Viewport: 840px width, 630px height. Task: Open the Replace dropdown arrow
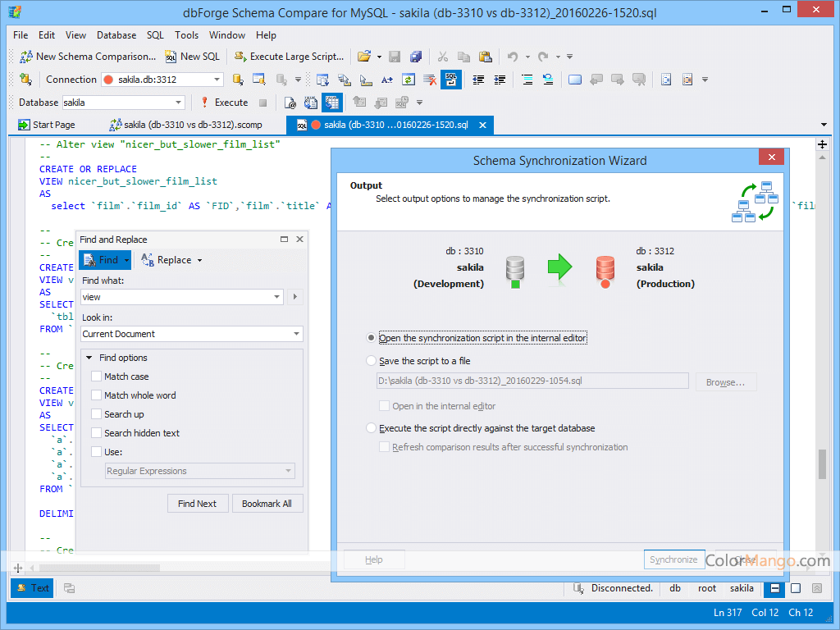[200, 260]
